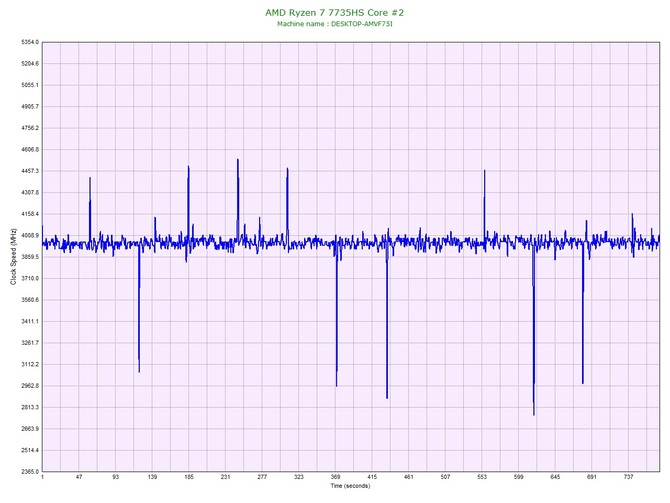Image resolution: width=670 pixels, height=503 pixels.
Task: Click the Clock Speed (MHz) axis label
Action: click(x=13, y=258)
